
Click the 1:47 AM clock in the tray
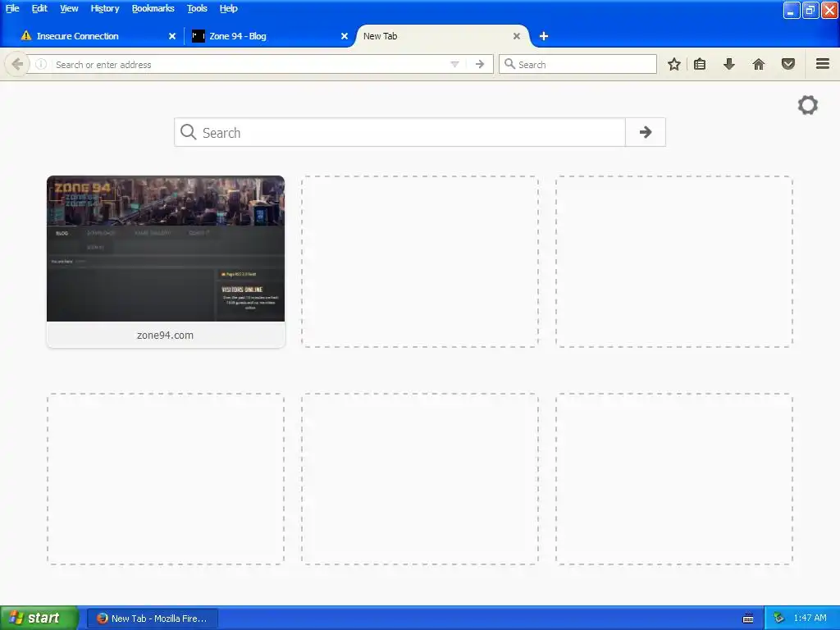click(x=810, y=619)
